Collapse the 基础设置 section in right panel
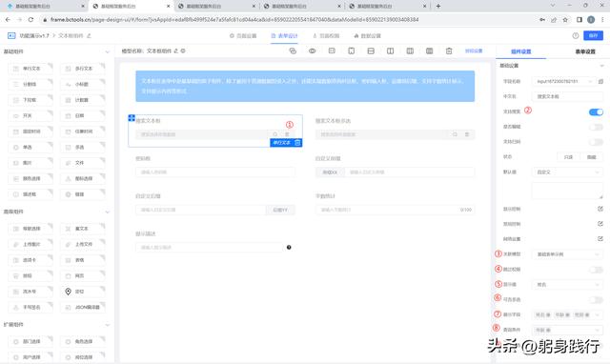610x364 pixels. click(601, 66)
